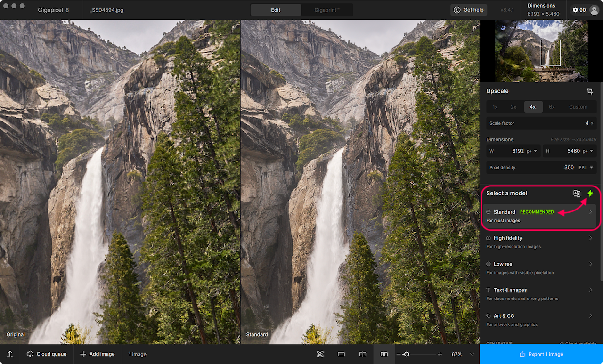Expand High fidelity model options chevron
Viewport: 603px width, 364px height.
(x=590, y=238)
